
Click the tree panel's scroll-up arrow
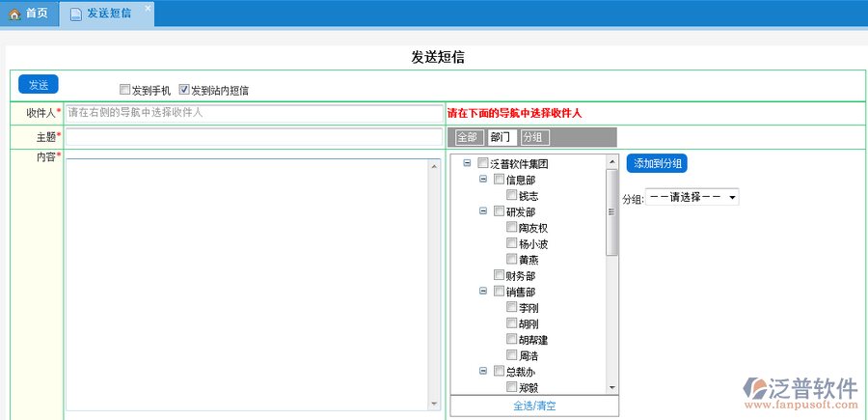click(611, 162)
